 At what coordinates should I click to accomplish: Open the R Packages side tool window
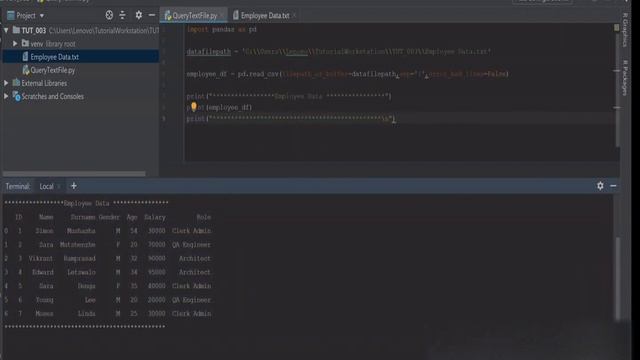click(x=625, y=78)
